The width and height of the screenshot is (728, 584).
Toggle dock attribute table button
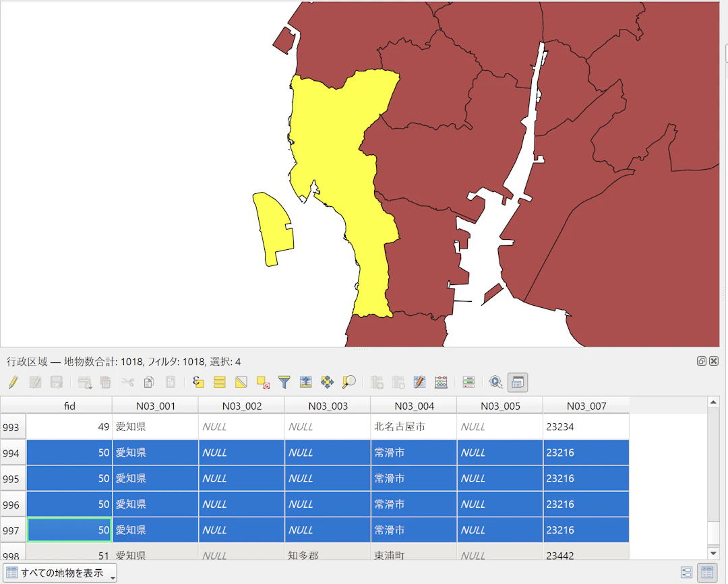518,383
